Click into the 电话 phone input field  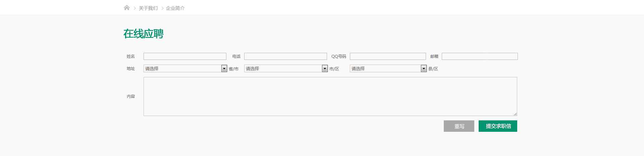point(285,56)
